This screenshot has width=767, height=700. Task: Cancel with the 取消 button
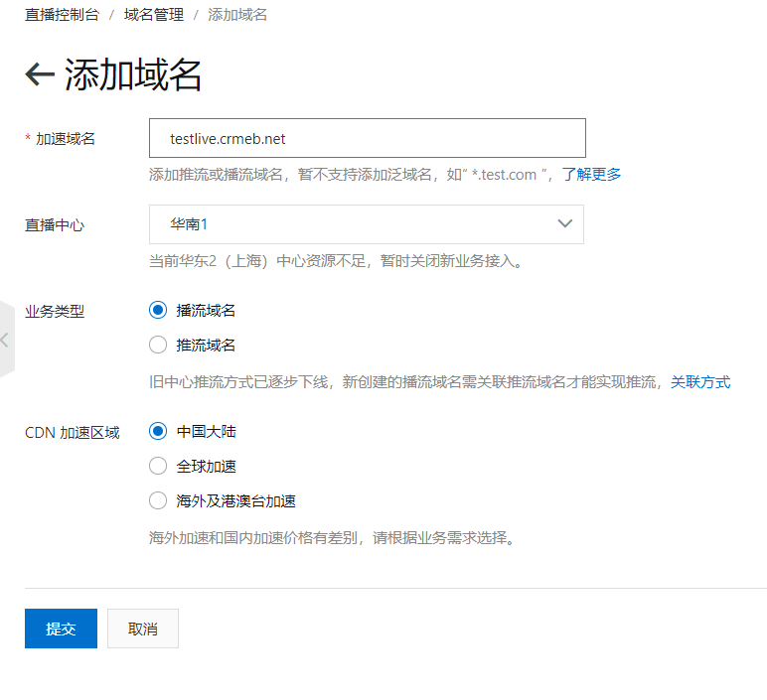pos(143,629)
